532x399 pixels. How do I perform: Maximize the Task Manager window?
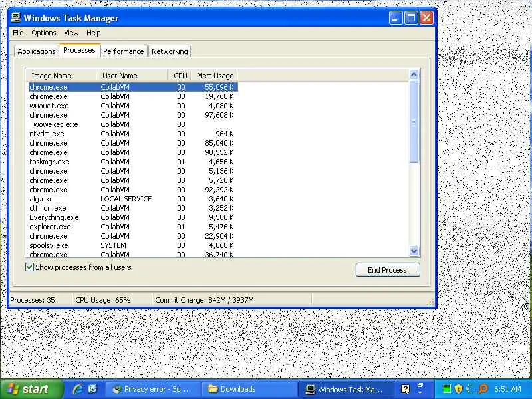[411, 18]
